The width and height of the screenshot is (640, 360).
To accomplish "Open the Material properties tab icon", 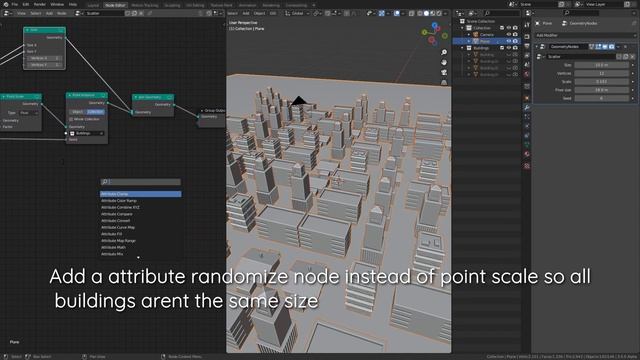I will coord(527,154).
